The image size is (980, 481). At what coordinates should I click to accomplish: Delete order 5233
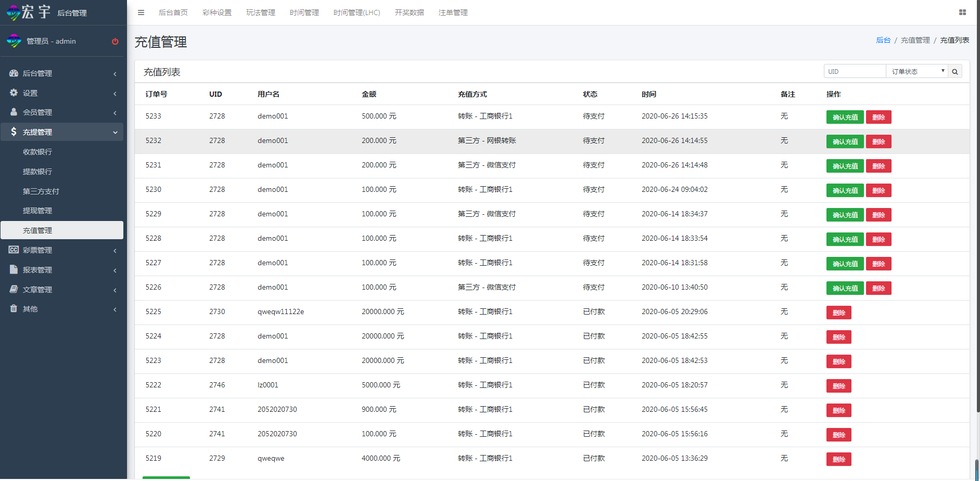(879, 117)
